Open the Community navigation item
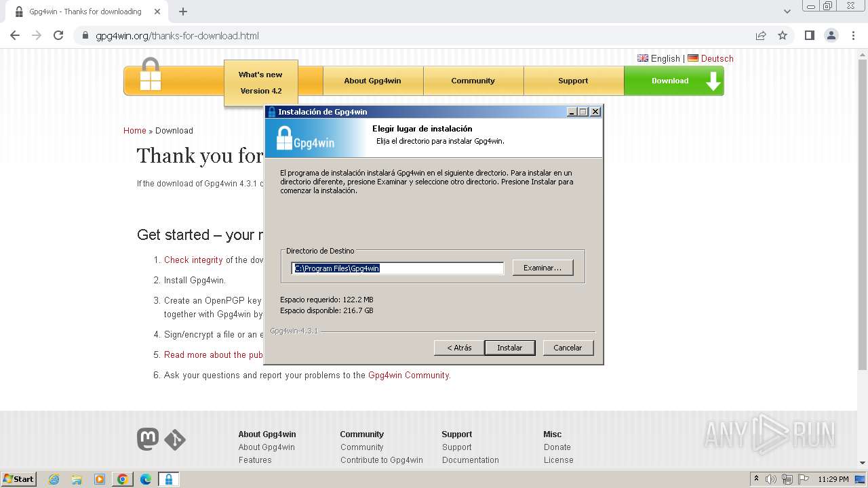868x488 pixels. tap(473, 81)
